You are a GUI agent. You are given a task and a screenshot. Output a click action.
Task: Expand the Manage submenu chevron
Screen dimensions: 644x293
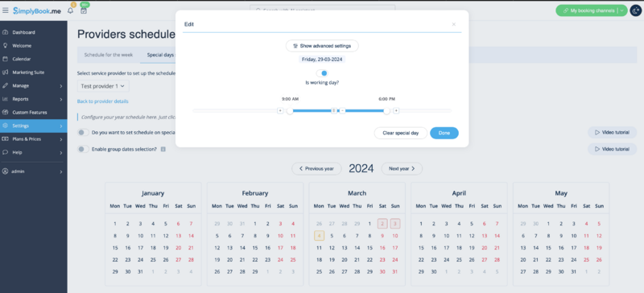61,86
